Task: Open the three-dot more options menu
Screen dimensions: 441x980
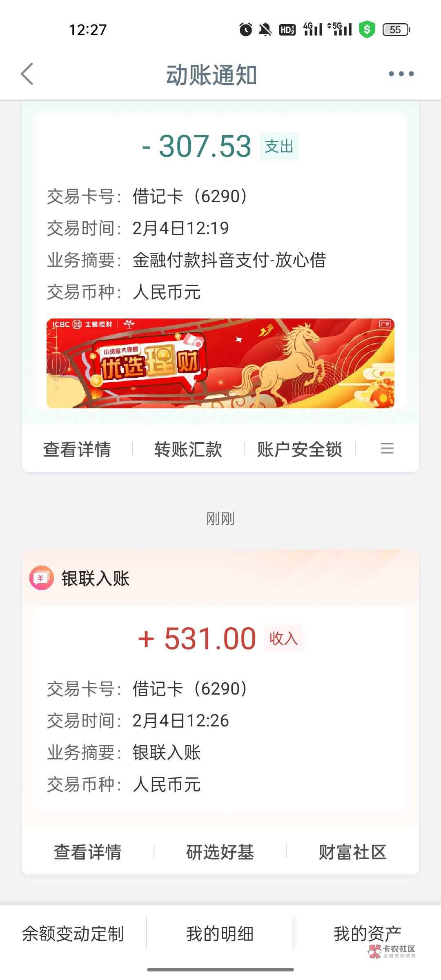Action: click(401, 74)
